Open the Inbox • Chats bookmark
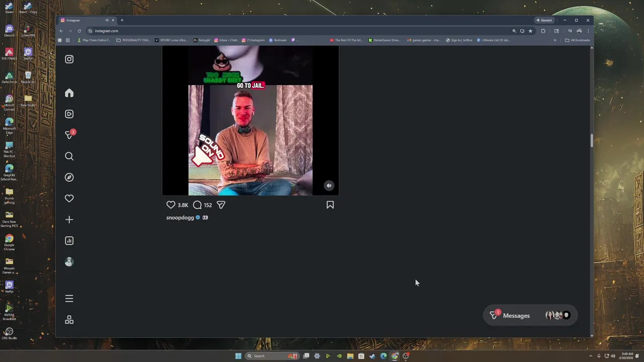The height and width of the screenshot is (362, 644). point(226,40)
